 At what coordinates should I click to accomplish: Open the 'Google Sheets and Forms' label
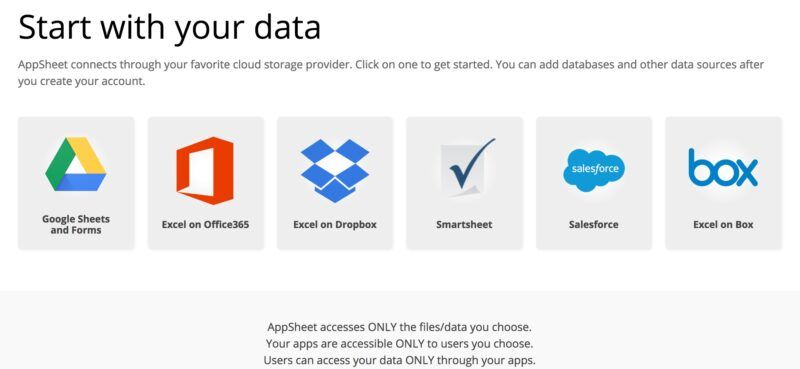pos(76,225)
